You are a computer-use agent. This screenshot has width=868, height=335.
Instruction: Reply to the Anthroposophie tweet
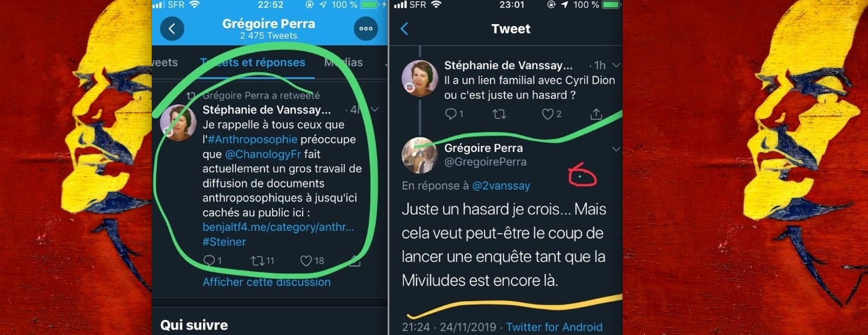209,260
